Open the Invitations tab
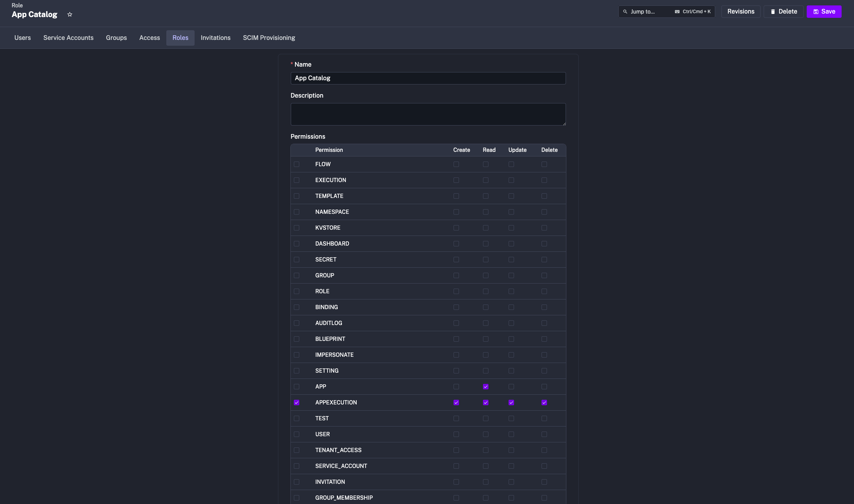 click(x=215, y=38)
